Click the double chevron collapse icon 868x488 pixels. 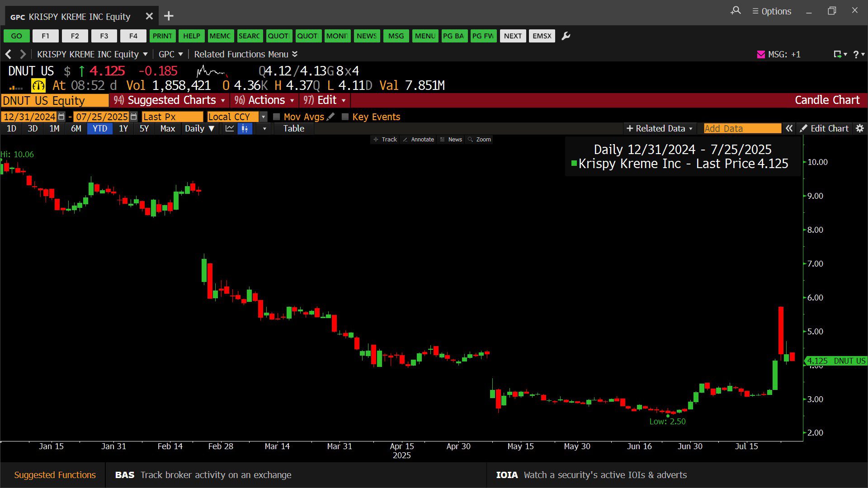[789, 129]
